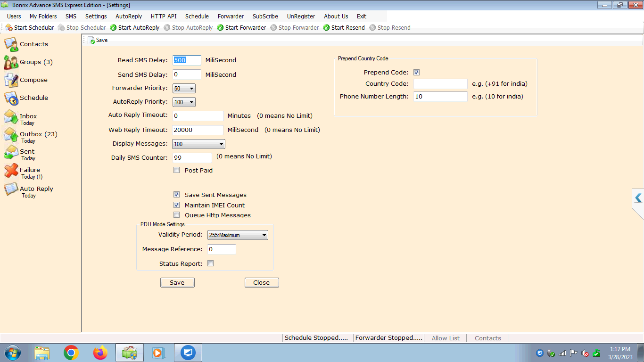Open the My Folders menu
644x362 pixels.
(x=43, y=16)
